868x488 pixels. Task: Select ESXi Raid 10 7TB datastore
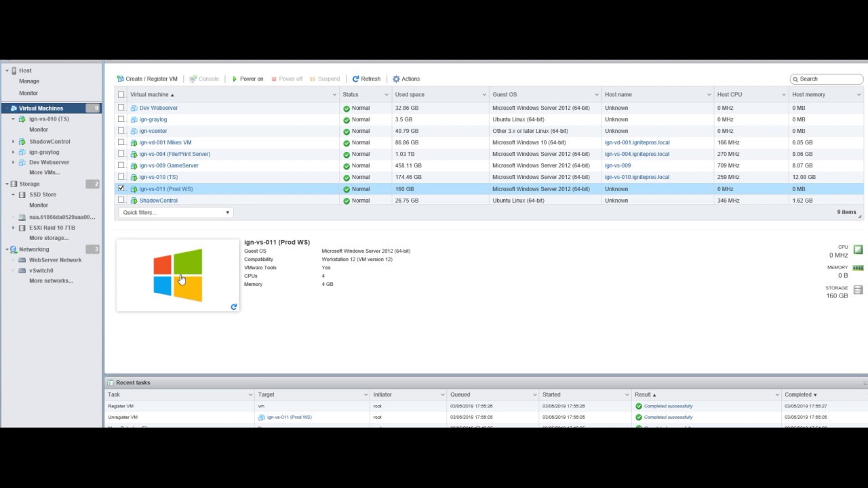pos(52,228)
